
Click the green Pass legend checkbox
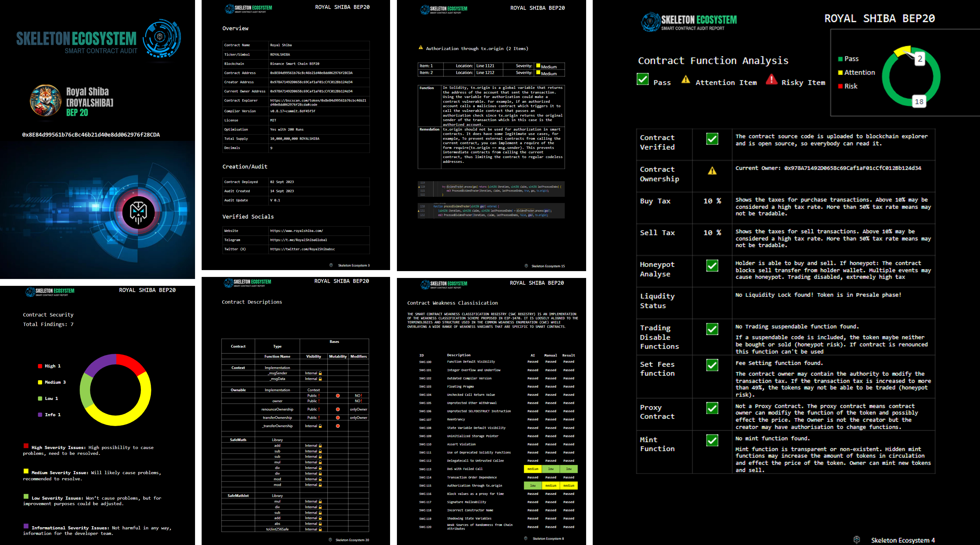pos(642,79)
